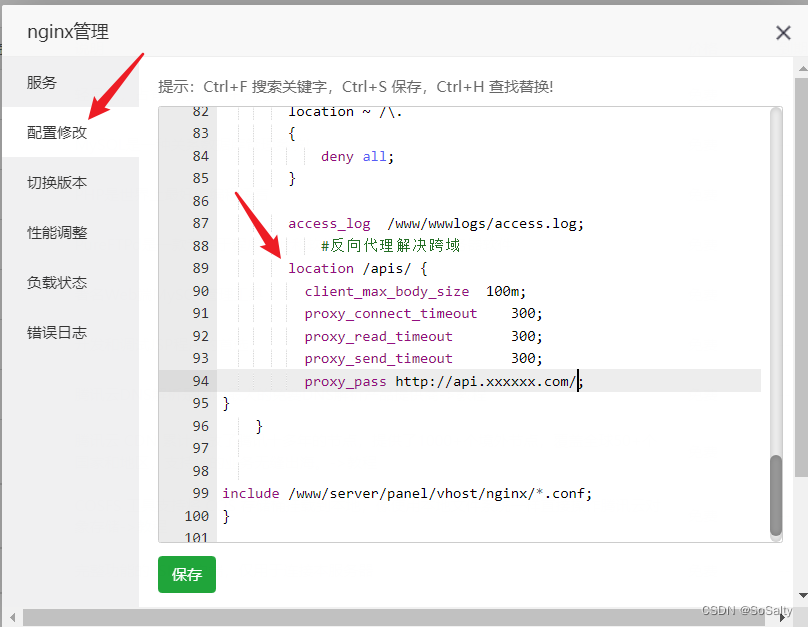Click the include /www/server/panel/vhost line
Image resolution: width=808 pixels, height=627 pixels.
click(x=407, y=494)
